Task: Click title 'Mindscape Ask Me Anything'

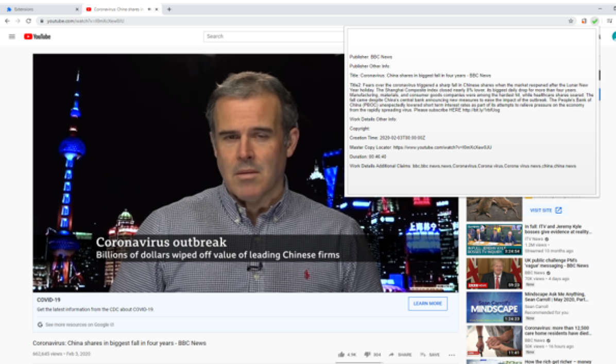Action: tap(556, 297)
